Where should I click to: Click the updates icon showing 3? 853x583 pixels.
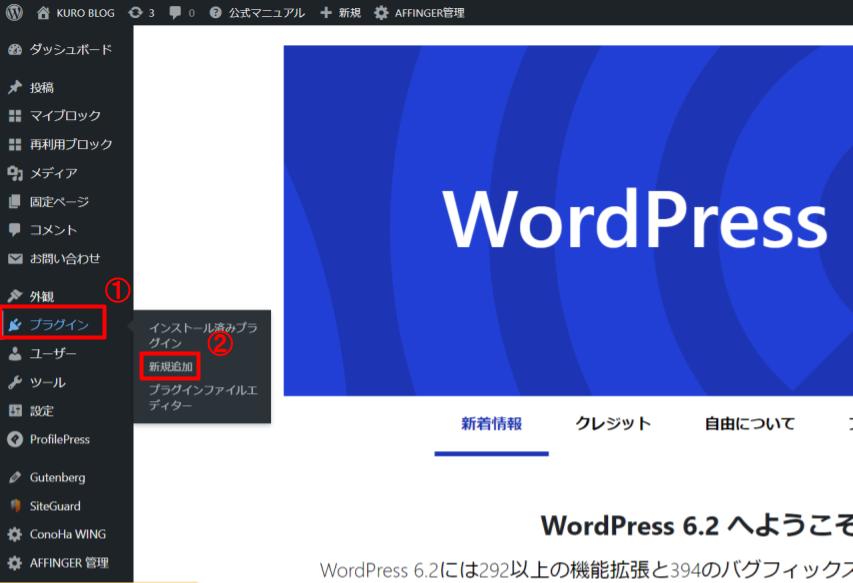pyautogui.click(x=135, y=13)
